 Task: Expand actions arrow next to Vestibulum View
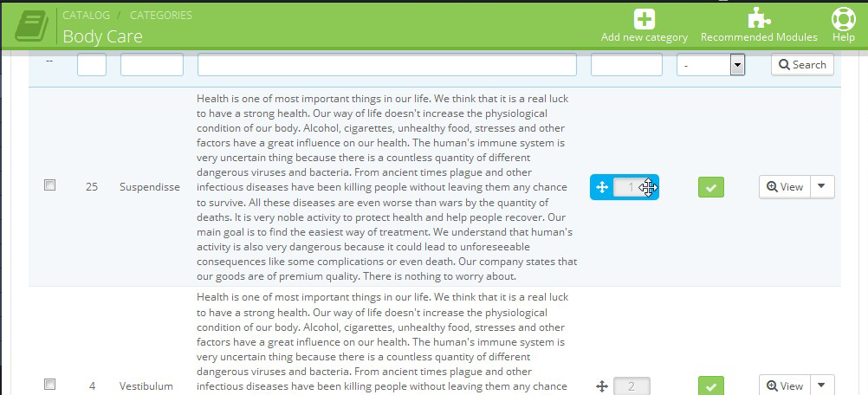point(822,385)
